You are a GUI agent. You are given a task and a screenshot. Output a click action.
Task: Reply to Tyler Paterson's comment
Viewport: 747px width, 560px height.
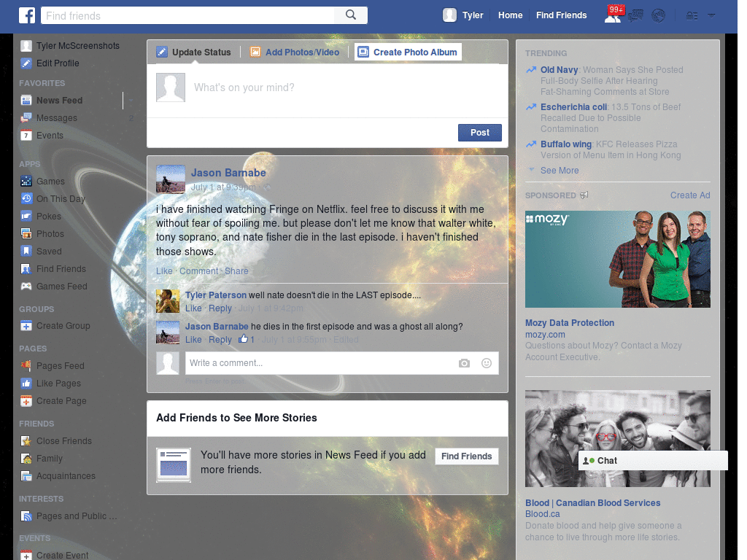click(x=220, y=308)
